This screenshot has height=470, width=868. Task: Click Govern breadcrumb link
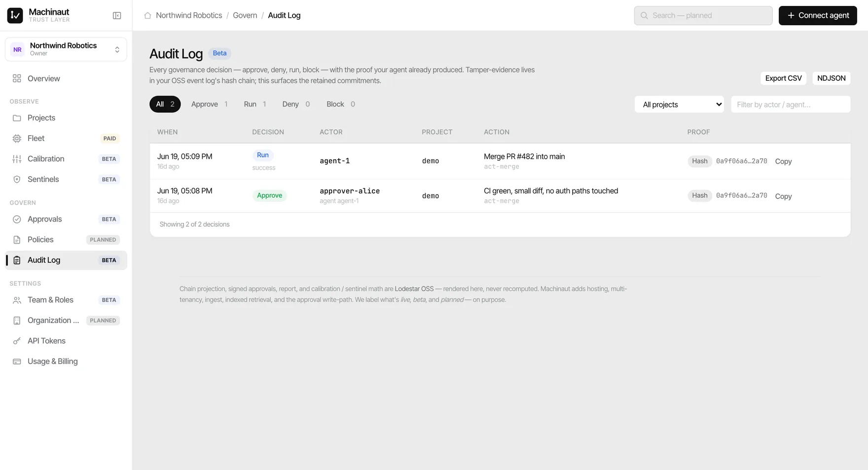tap(245, 16)
